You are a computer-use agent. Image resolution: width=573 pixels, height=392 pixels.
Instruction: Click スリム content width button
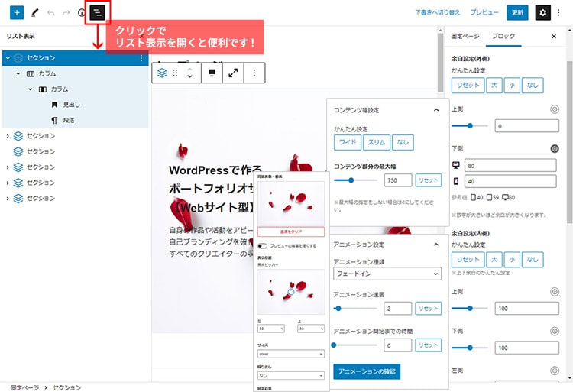(x=377, y=142)
